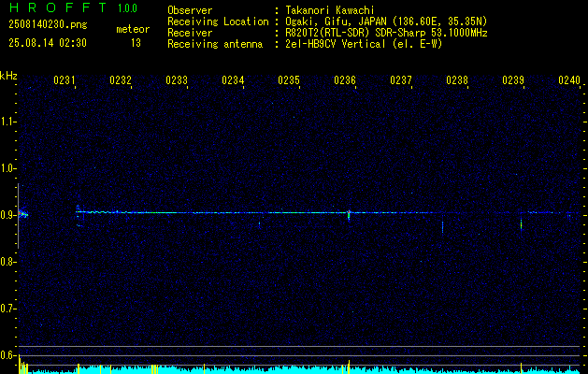Click the 0240 time marker
This screenshot has height=374, width=588.
click(569, 80)
